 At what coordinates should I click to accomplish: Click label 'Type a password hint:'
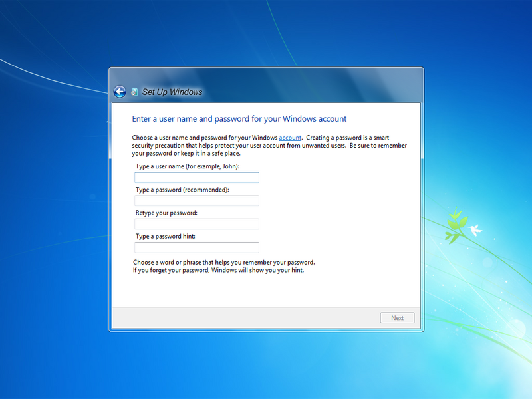(166, 237)
